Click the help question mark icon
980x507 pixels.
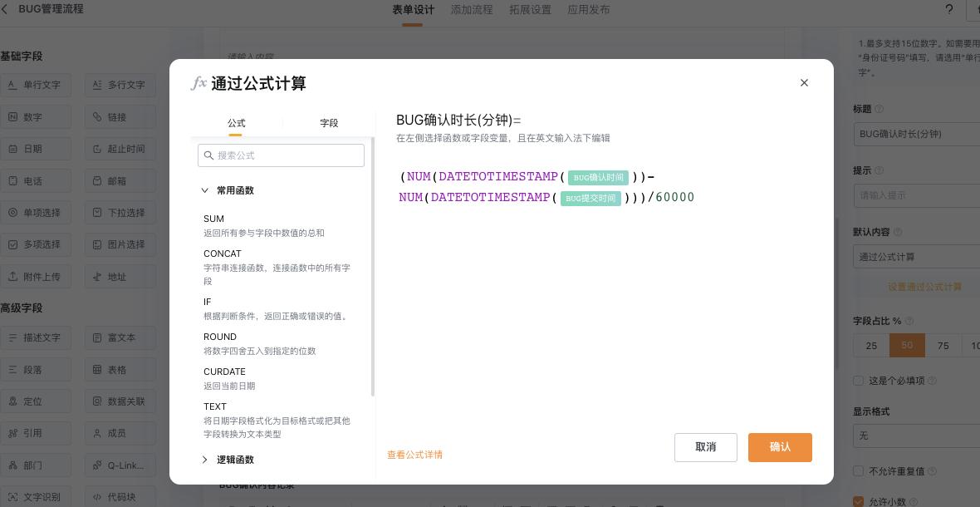pyautogui.click(x=949, y=10)
